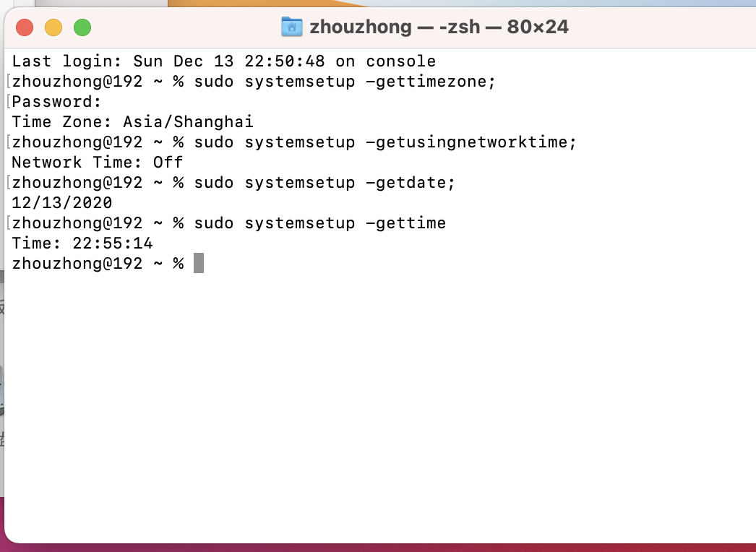Click the Password: prompt line

pos(57,102)
